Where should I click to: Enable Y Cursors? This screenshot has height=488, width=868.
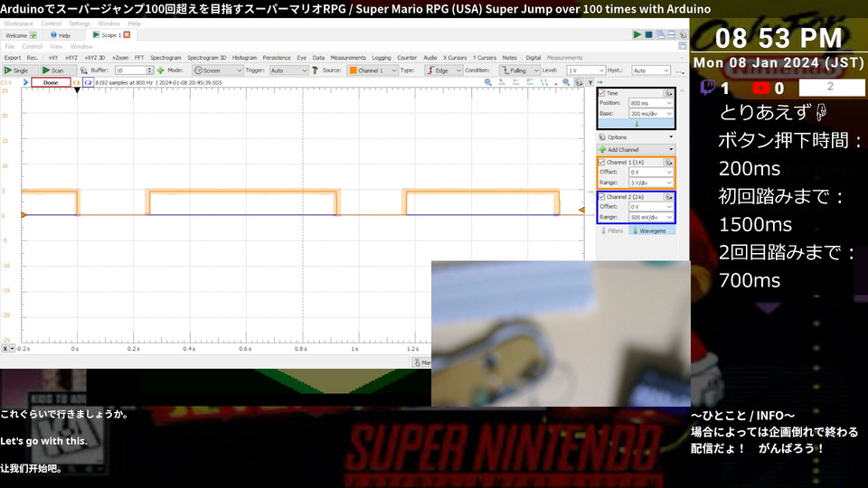click(485, 58)
